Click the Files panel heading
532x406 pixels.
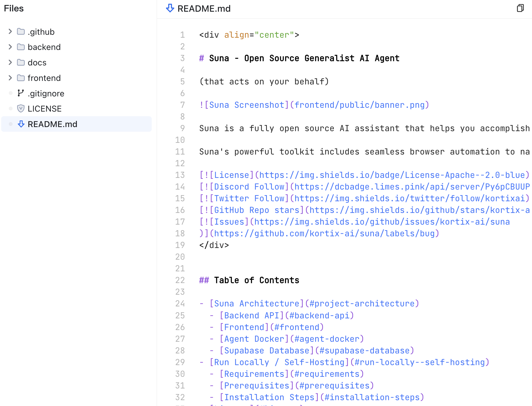(x=14, y=8)
